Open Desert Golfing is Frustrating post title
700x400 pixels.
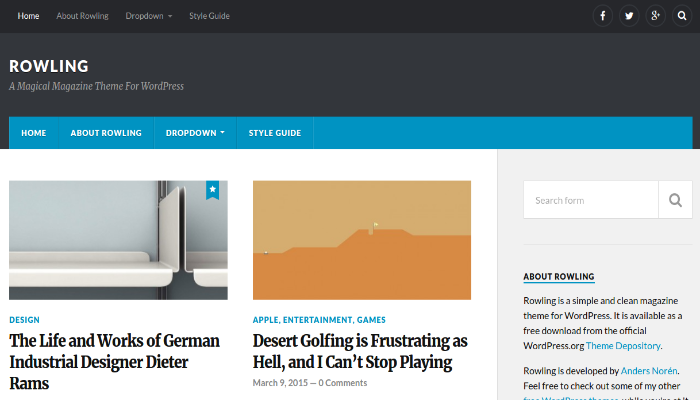(360, 351)
